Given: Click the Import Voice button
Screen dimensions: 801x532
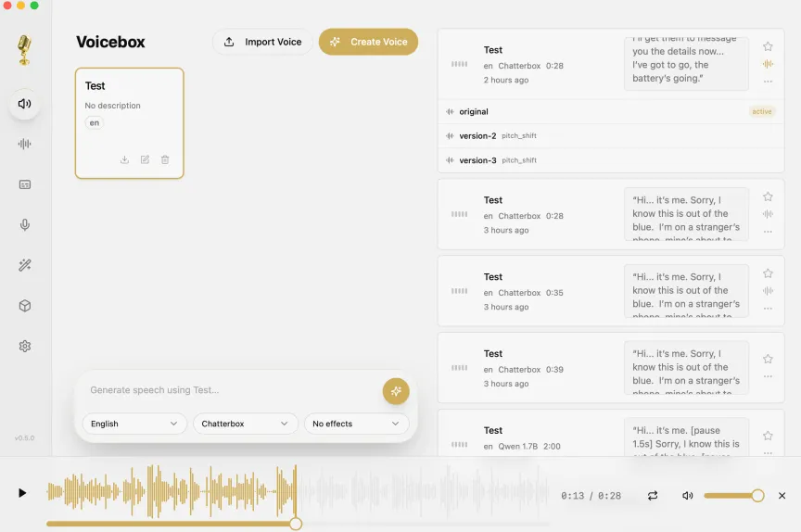Looking at the screenshot, I should 262,42.
